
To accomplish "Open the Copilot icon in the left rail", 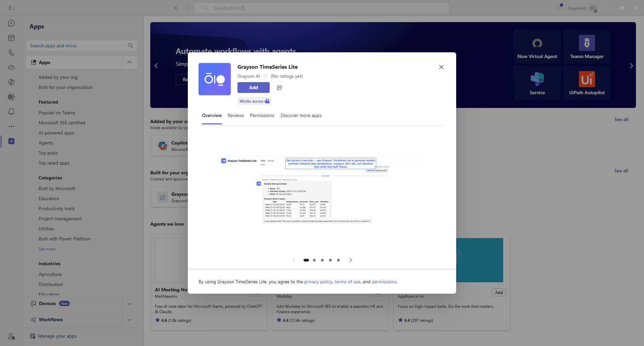I will pyautogui.click(x=11, y=82).
